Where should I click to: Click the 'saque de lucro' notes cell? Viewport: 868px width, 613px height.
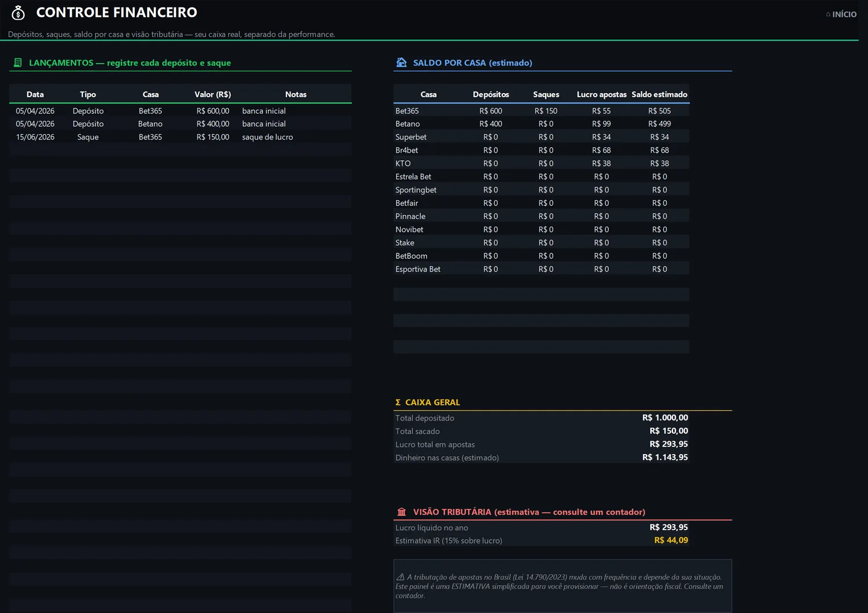coord(267,137)
